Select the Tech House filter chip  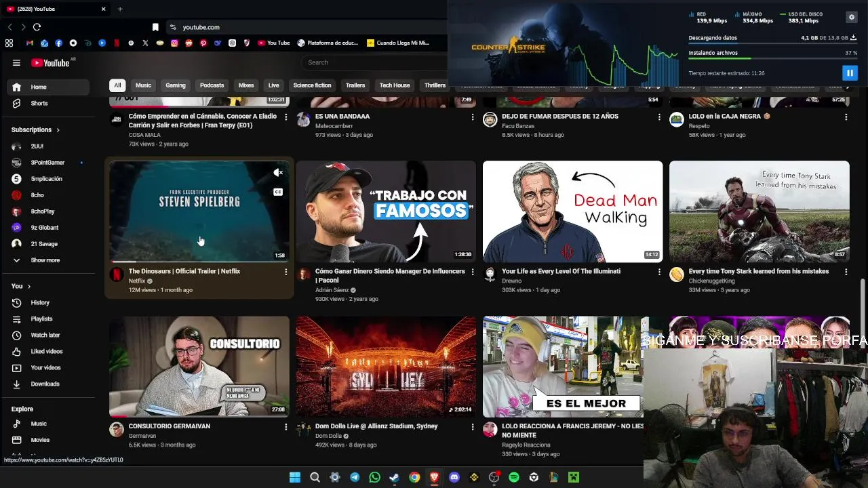(x=395, y=85)
